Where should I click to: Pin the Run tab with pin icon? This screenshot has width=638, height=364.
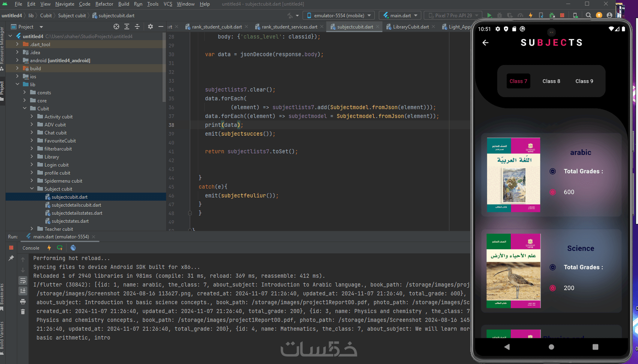(11, 258)
